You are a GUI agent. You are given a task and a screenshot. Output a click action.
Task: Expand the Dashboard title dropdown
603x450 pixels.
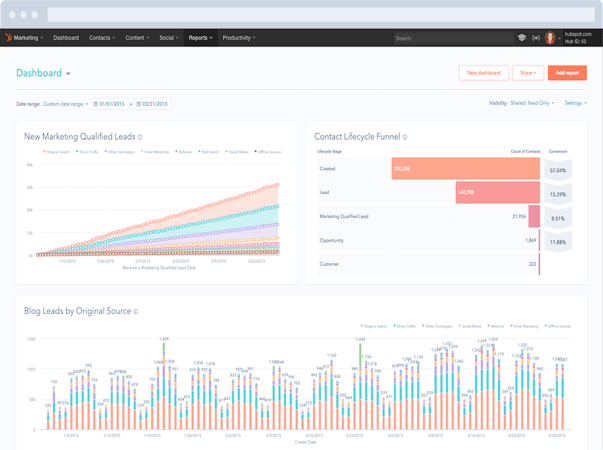click(68, 74)
